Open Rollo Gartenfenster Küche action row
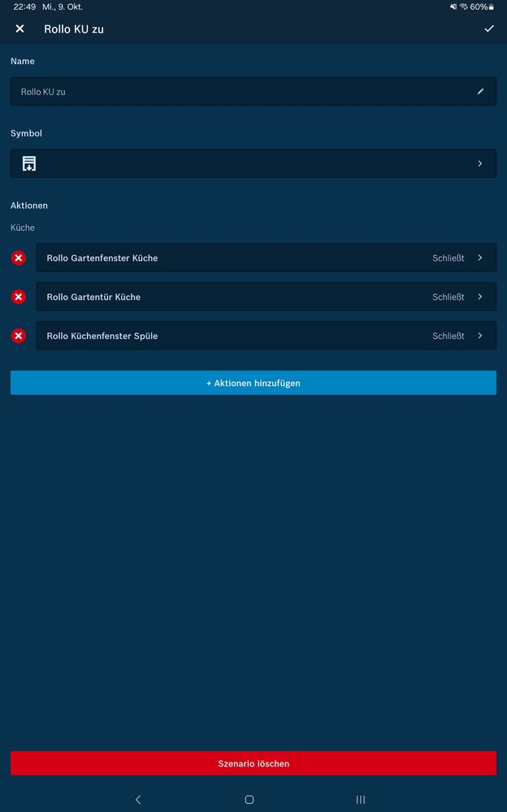Image resolution: width=507 pixels, height=812 pixels. pos(266,258)
